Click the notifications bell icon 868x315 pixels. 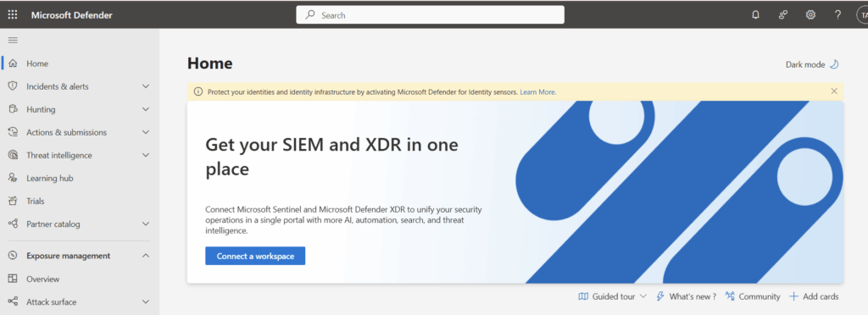pos(755,15)
